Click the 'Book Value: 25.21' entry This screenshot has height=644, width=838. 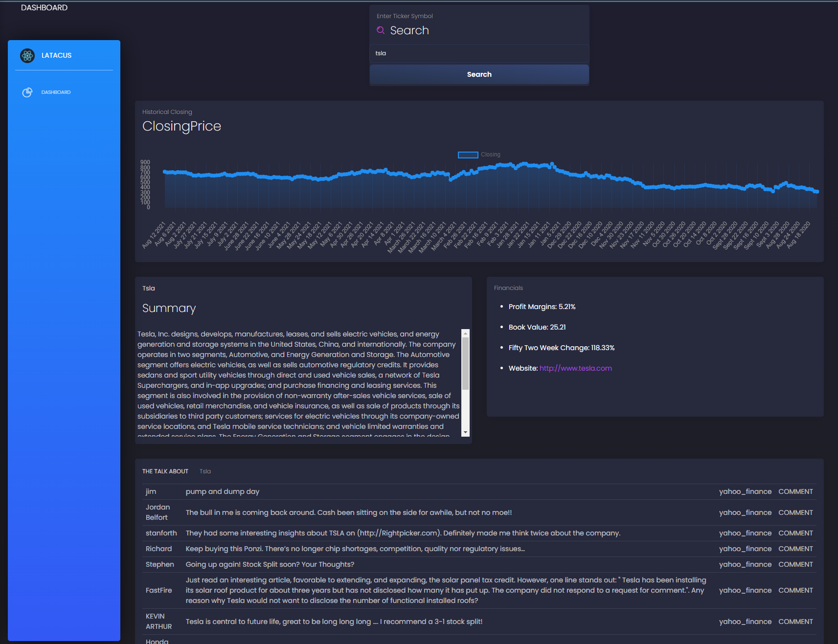(x=537, y=327)
